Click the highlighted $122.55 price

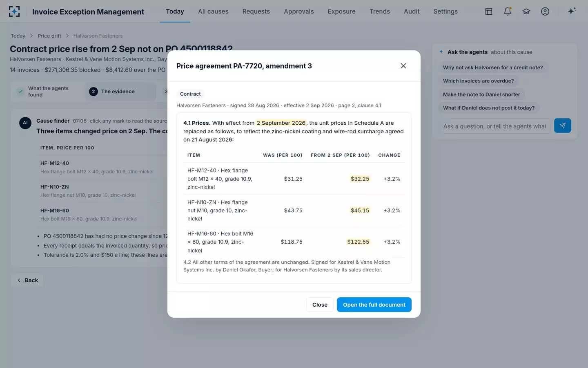(358, 242)
